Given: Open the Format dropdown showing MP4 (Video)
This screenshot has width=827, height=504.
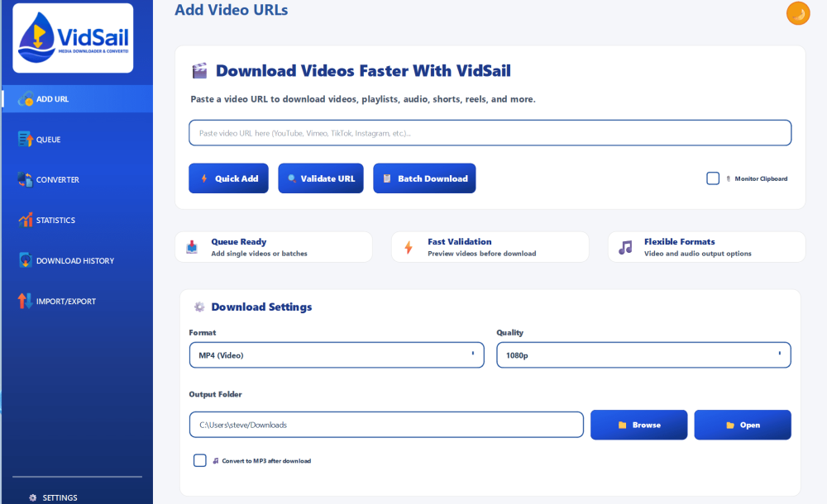Looking at the screenshot, I should [337, 354].
